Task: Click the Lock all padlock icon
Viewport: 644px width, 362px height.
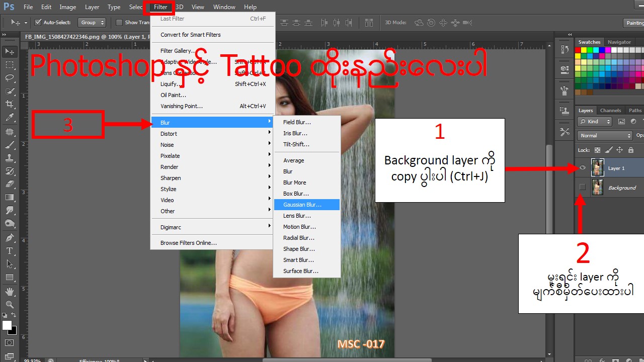Action: pos(630,150)
